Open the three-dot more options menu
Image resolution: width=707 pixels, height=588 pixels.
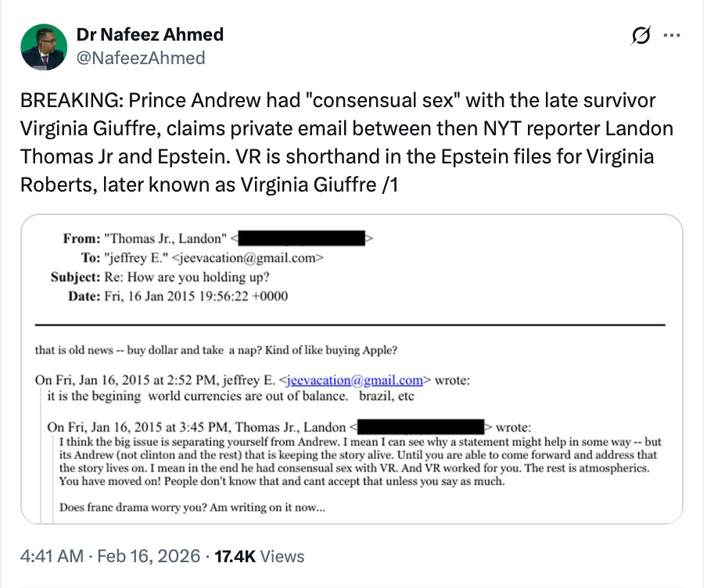pyautogui.click(x=672, y=37)
